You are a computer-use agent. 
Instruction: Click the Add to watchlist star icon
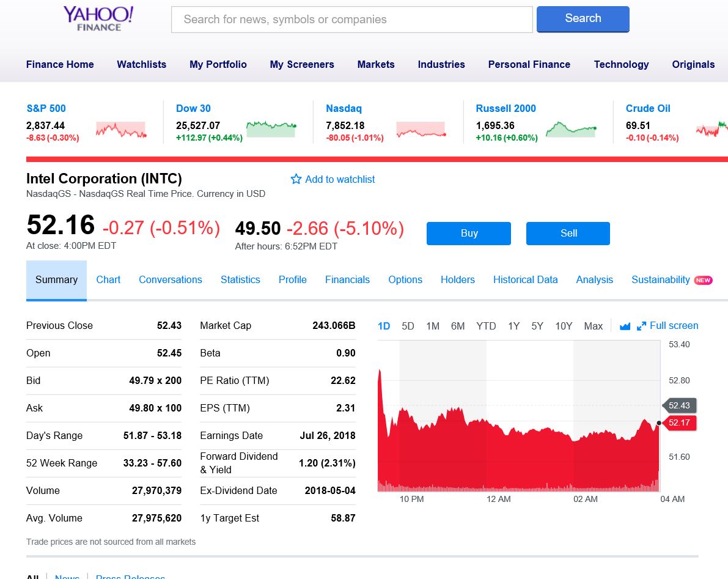296,179
